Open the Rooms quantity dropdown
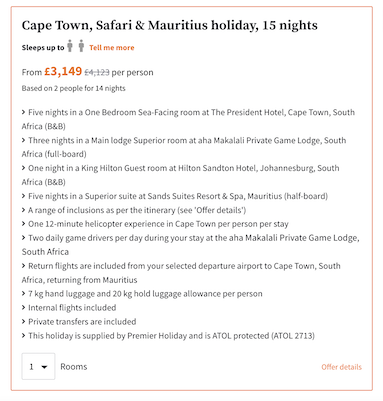 click(38, 366)
